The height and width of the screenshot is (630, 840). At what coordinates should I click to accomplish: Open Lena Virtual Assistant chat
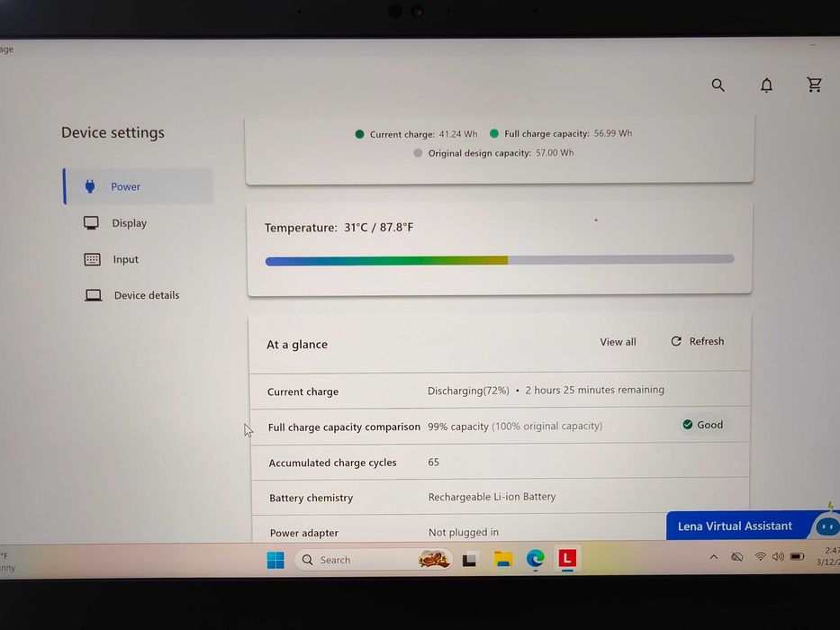coord(735,526)
